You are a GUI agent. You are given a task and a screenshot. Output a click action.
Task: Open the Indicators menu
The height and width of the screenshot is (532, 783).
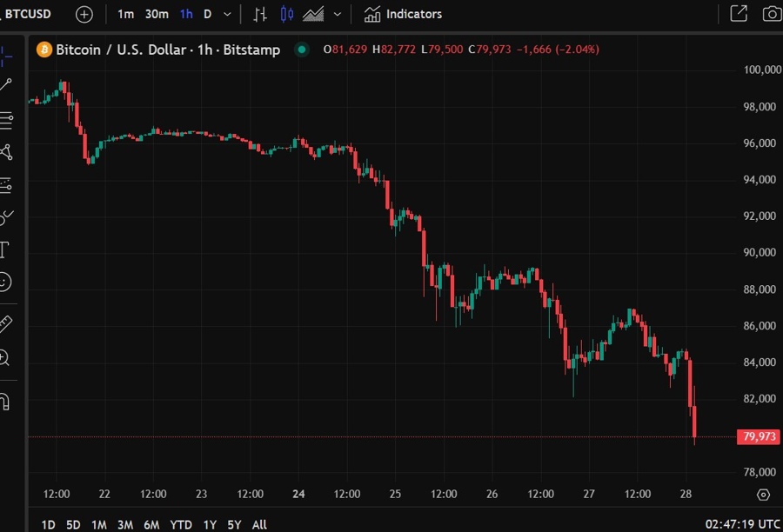(x=403, y=14)
